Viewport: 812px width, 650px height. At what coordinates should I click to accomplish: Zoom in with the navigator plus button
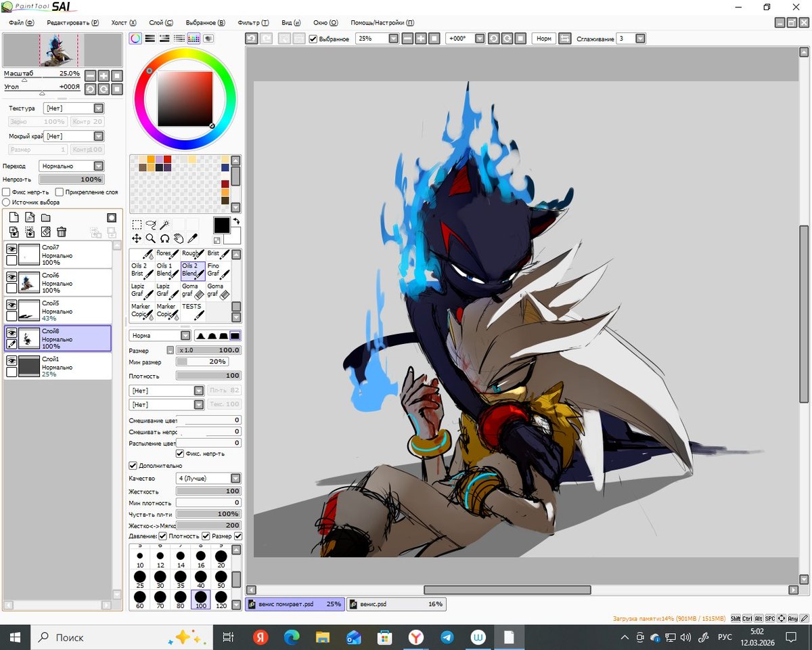click(x=104, y=75)
